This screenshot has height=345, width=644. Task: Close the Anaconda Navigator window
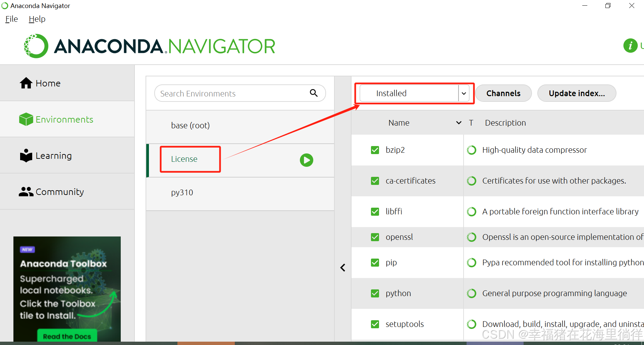pos(632,6)
